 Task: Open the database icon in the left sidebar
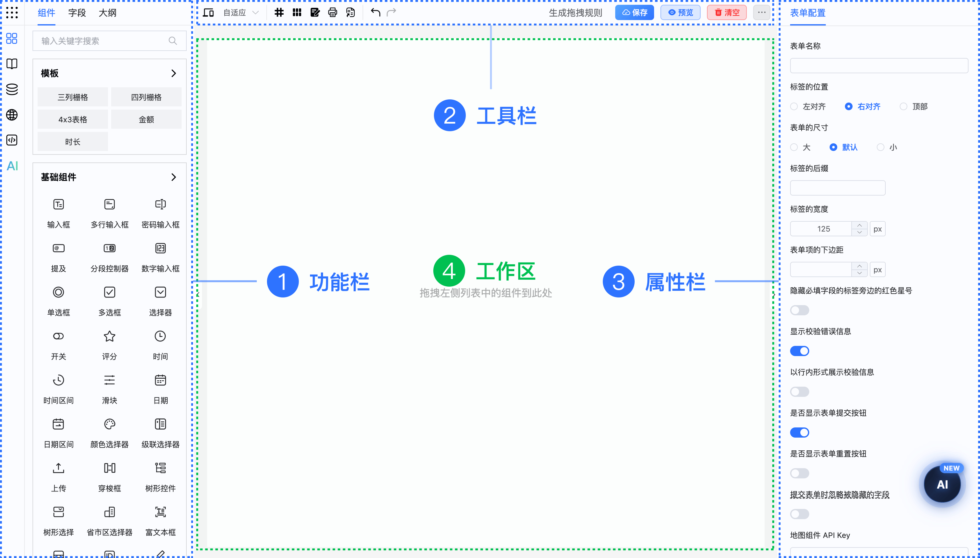tap(12, 89)
